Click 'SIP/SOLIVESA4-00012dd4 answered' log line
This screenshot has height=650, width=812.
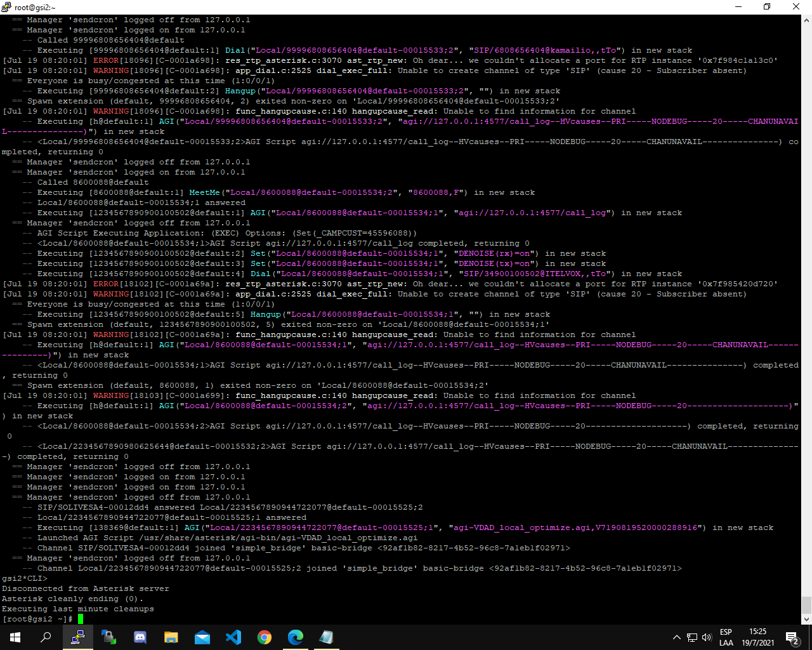click(223, 507)
